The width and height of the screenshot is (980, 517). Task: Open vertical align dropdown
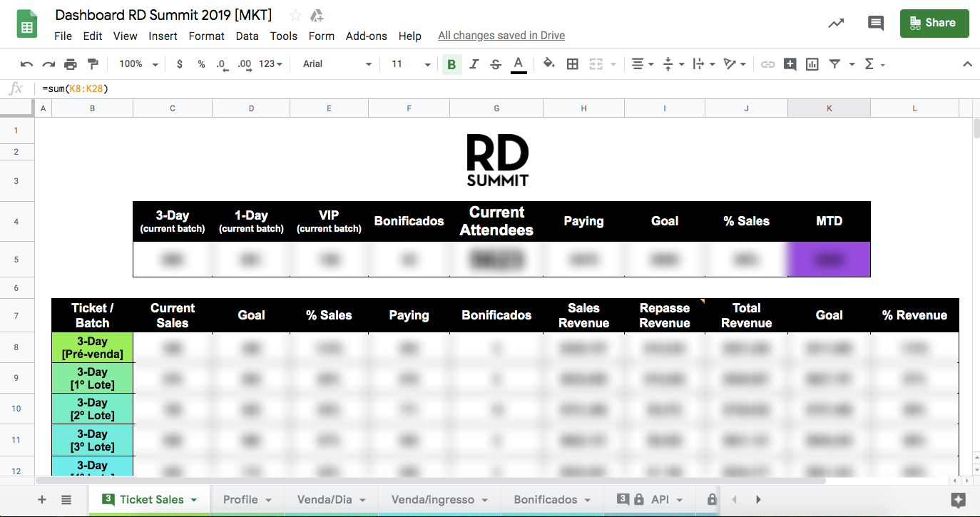click(x=673, y=64)
